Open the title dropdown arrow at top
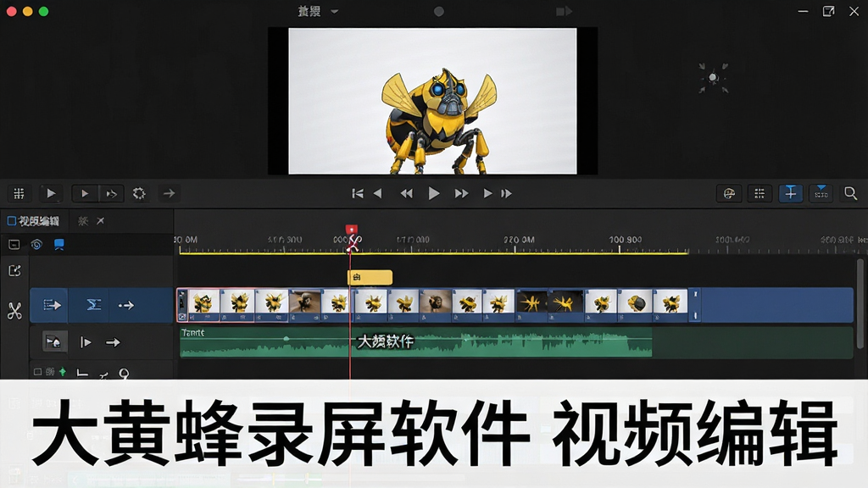This screenshot has width=868, height=488. (334, 11)
